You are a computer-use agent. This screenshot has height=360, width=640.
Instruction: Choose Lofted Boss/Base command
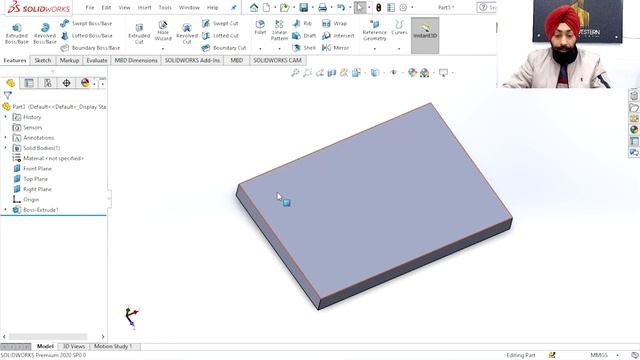coord(86,36)
